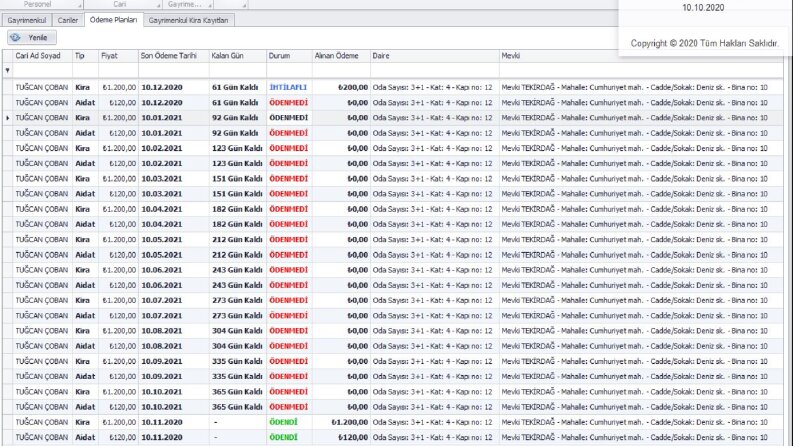Click filter box under Cari Ad Soyad
This screenshot has height=446, width=793.
[x=43, y=70]
